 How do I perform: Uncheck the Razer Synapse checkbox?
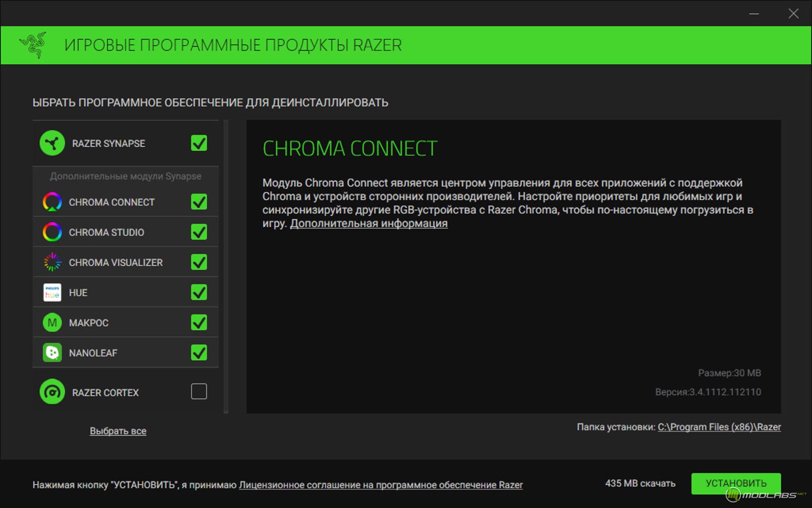point(199,143)
